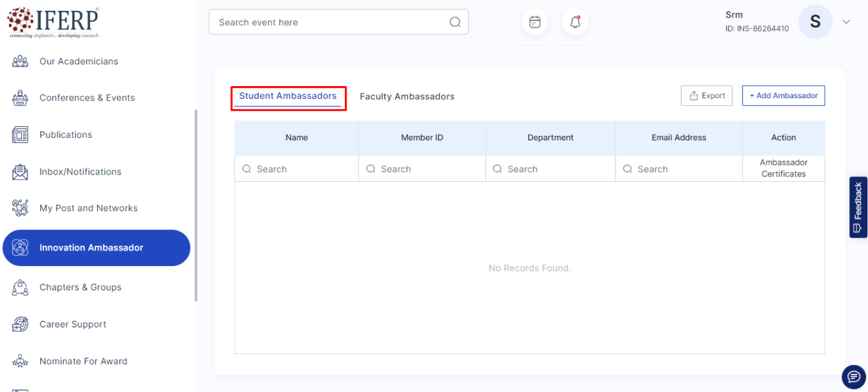This screenshot has width=868, height=392.
Task: Click the calendar icon in header
Action: pos(535,22)
